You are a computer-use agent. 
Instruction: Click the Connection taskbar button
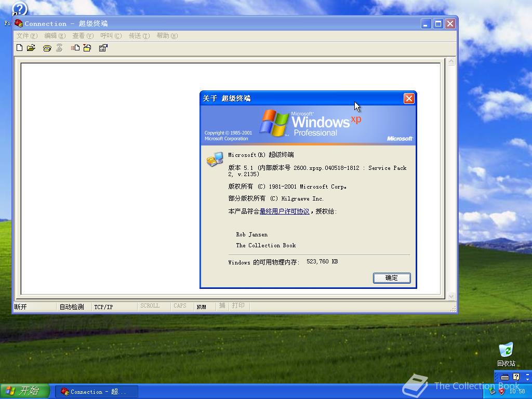tap(96, 392)
